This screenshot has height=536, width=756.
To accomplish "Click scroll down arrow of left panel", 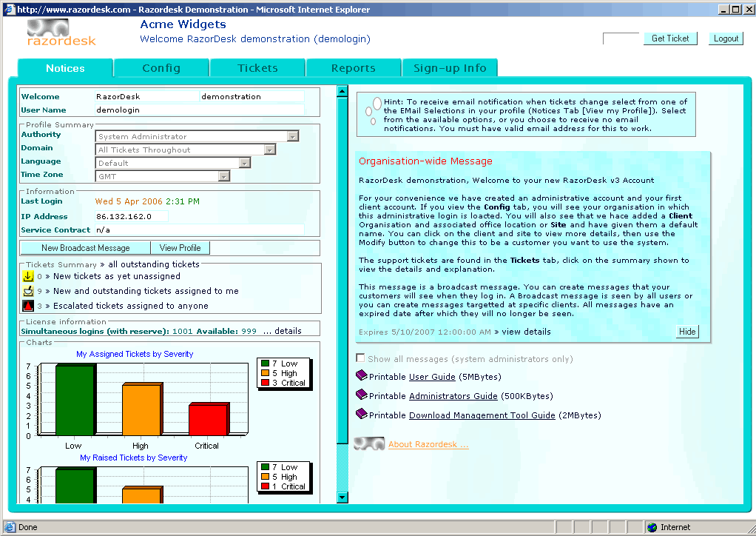I will pyautogui.click(x=342, y=498).
